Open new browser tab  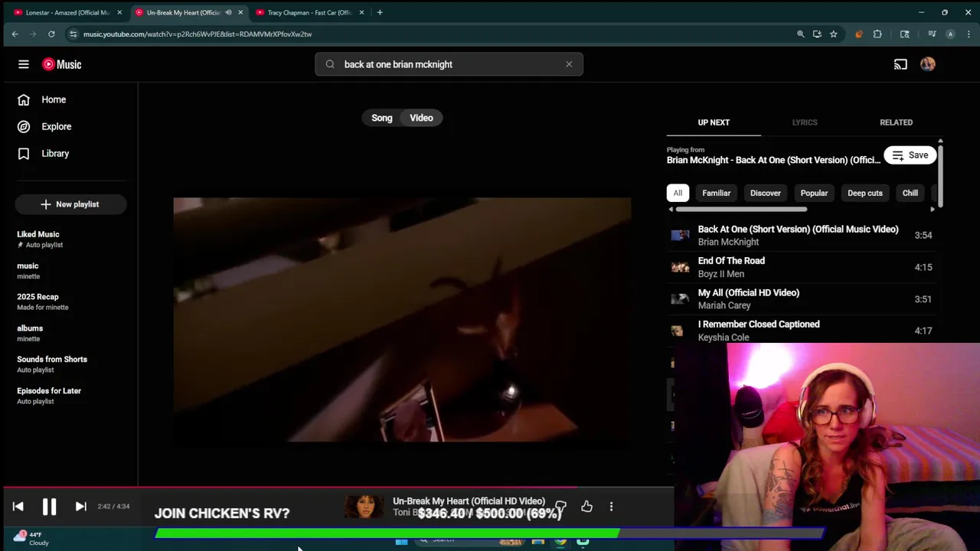click(379, 12)
